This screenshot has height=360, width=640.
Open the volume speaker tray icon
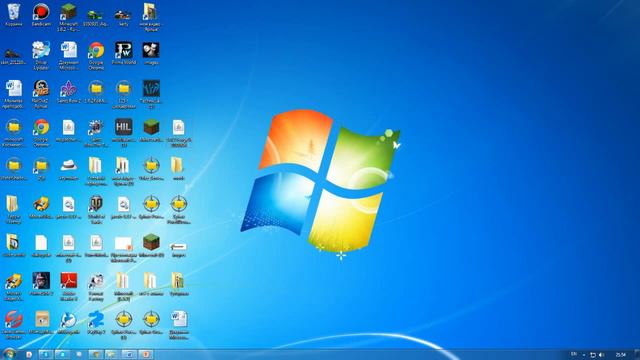[601, 355]
